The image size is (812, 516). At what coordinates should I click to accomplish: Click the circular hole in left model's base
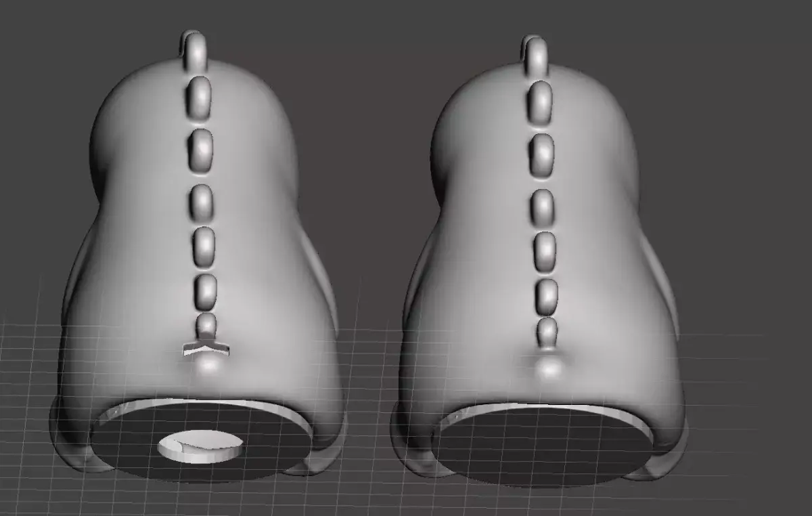point(201,446)
